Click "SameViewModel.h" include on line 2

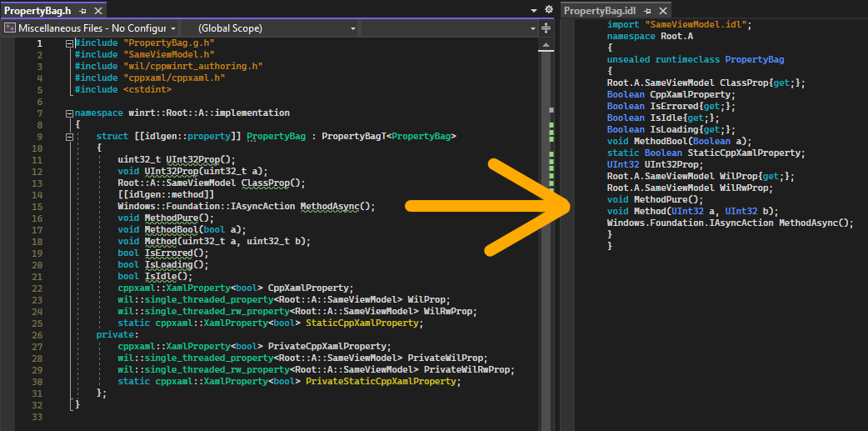[169, 55]
